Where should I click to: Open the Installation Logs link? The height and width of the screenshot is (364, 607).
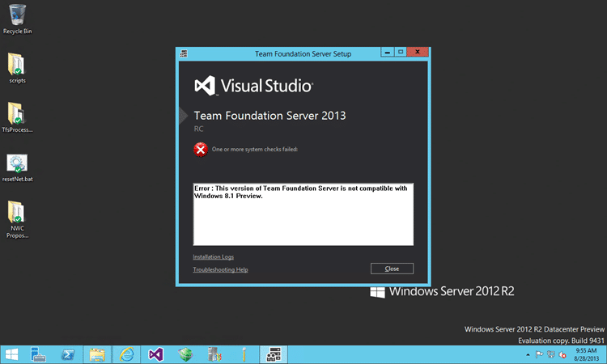[x=214, y=257]
